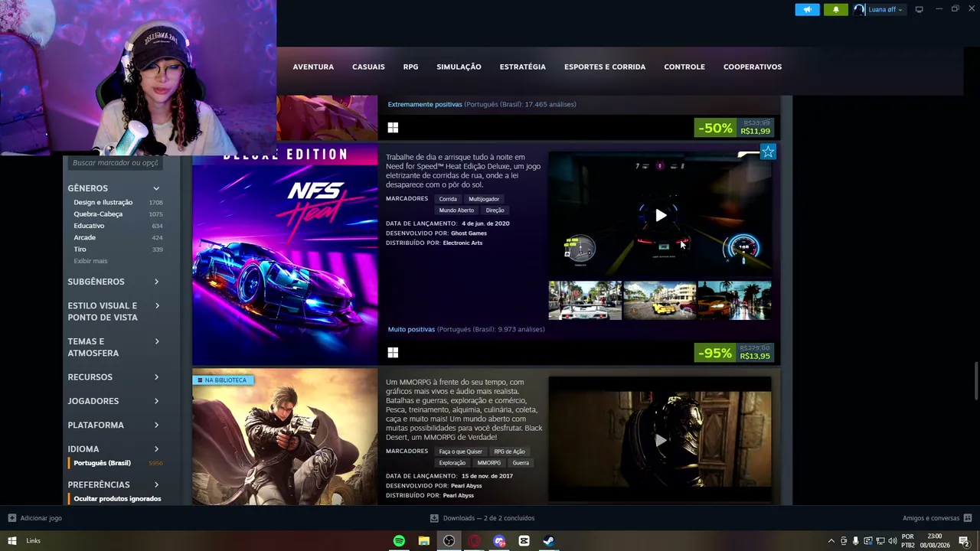Expand the Recursos filter section
980x551 pixels.
(113, 377)
